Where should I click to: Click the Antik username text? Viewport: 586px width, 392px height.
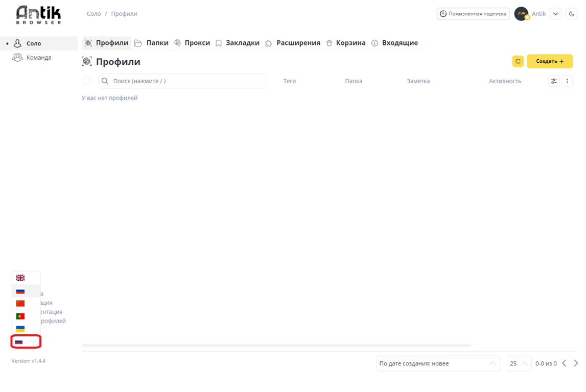pos(538,14)
